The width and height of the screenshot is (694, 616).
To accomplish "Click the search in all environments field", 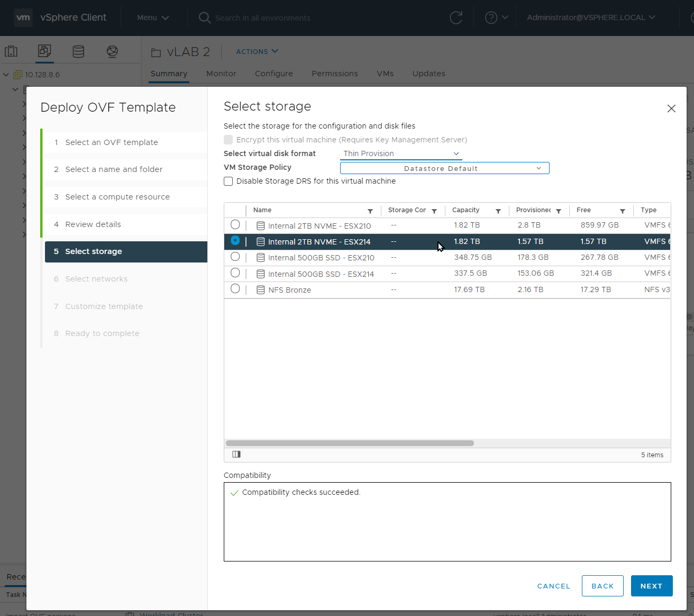I will [263, 18].
